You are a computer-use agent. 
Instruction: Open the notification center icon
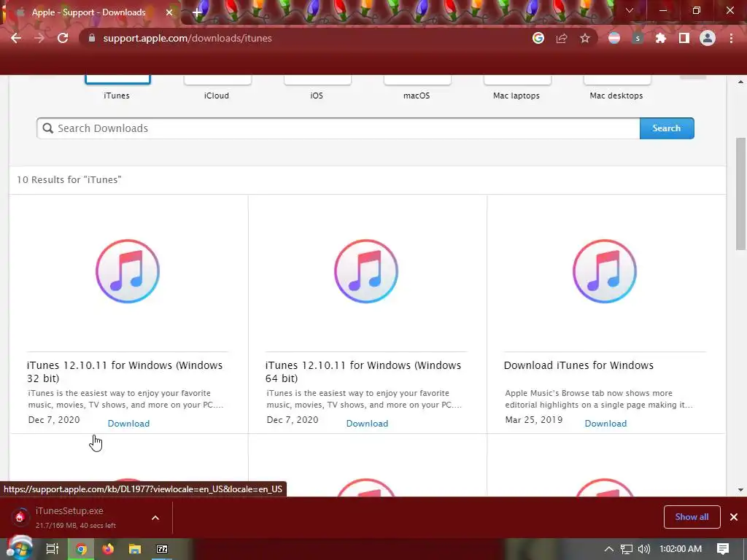pyautogui.click(x=723, y=549)
